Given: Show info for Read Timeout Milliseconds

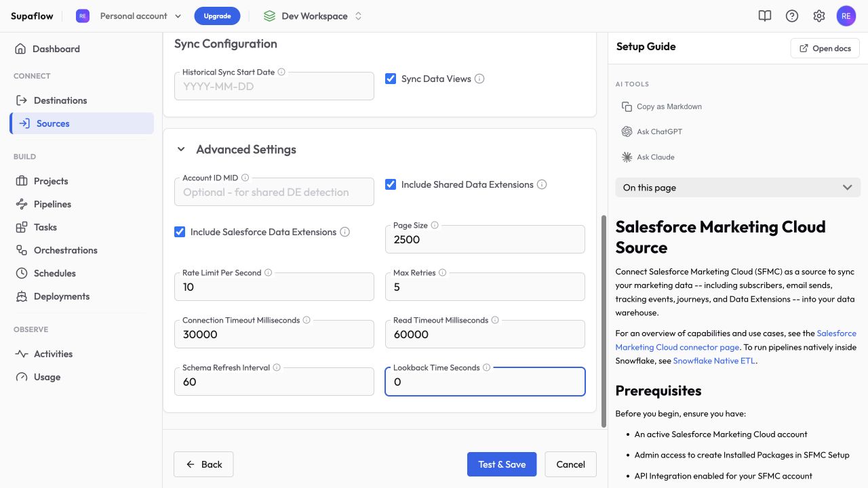Looking at the screenshot, I should pyautogui.click(x=495, y=320).
